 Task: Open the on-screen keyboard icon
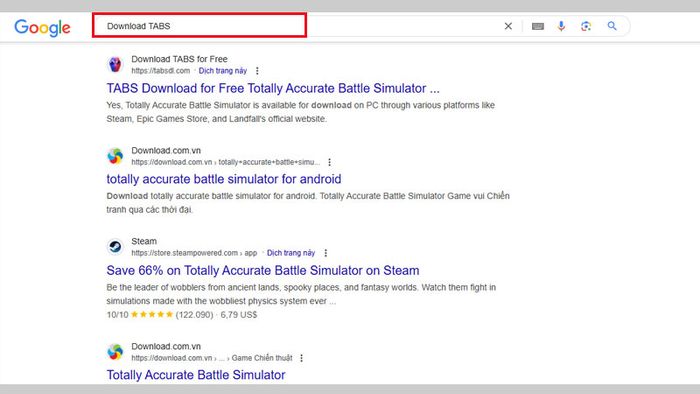tap(538, 26)
